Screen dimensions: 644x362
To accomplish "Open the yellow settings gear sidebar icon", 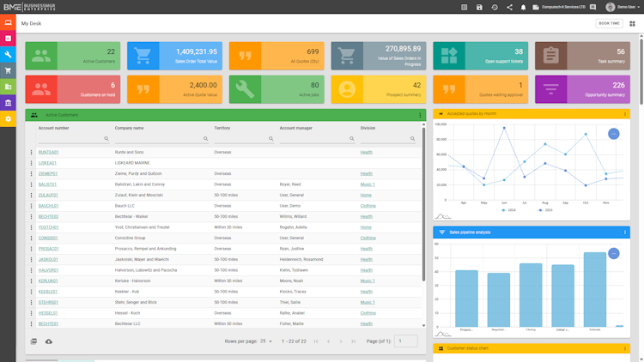I will pyautogui.click(x=8, y=119).
